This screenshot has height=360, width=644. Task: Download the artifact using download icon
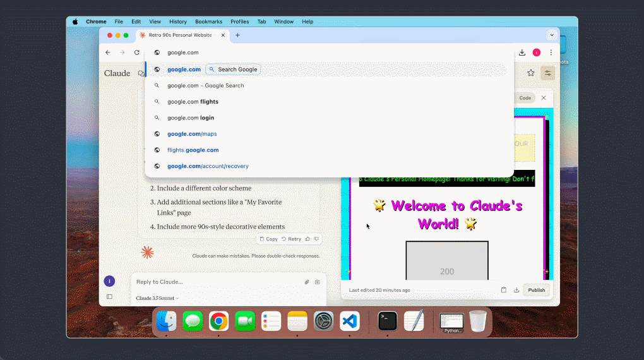[516, 290]
